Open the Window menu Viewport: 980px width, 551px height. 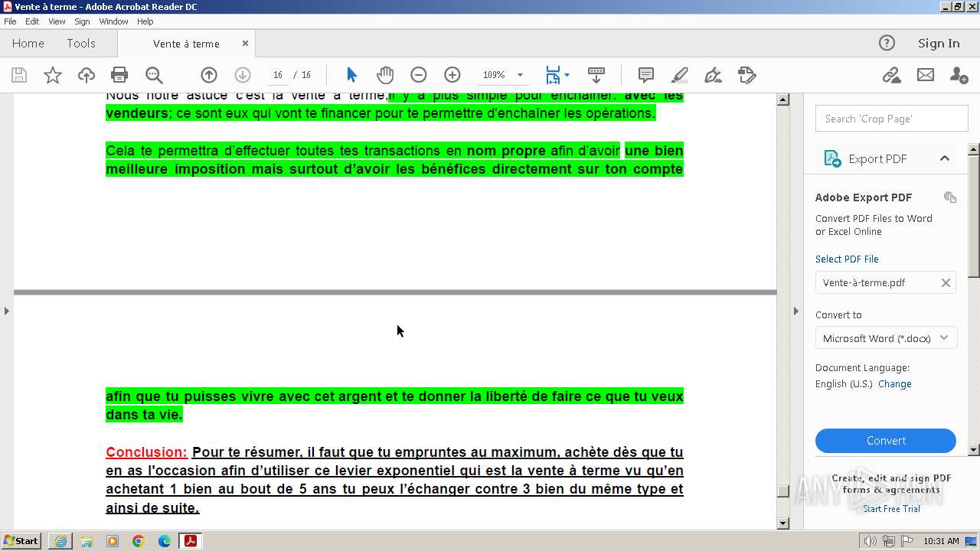pos(113,21)
